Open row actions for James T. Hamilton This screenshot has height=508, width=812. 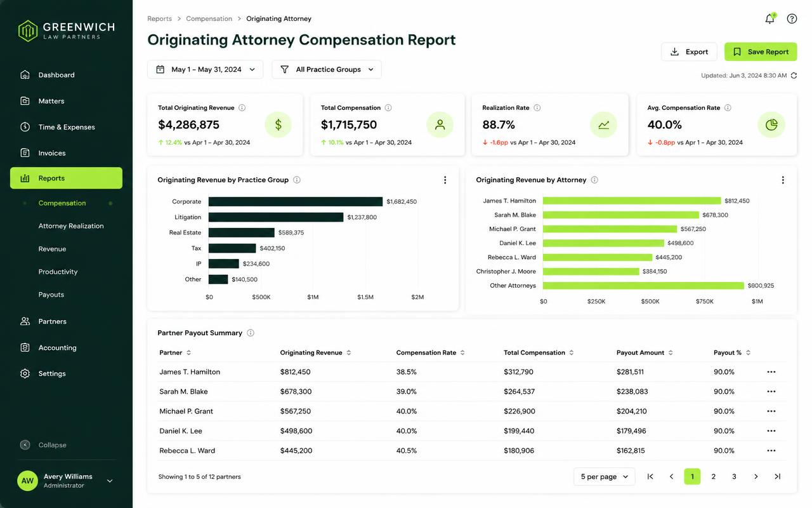pos(771,372)
